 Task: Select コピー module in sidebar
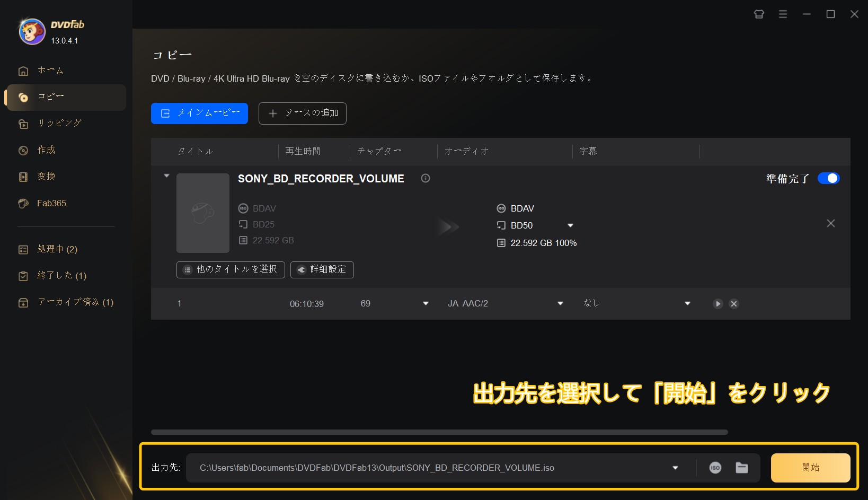point(66,97)
